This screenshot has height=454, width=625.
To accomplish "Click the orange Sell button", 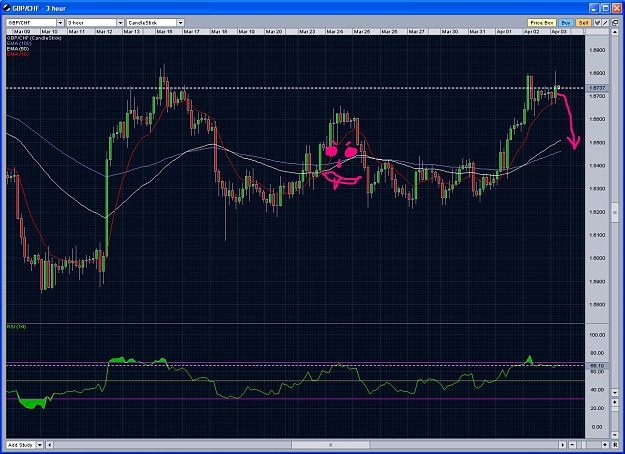I will point(583,23).
